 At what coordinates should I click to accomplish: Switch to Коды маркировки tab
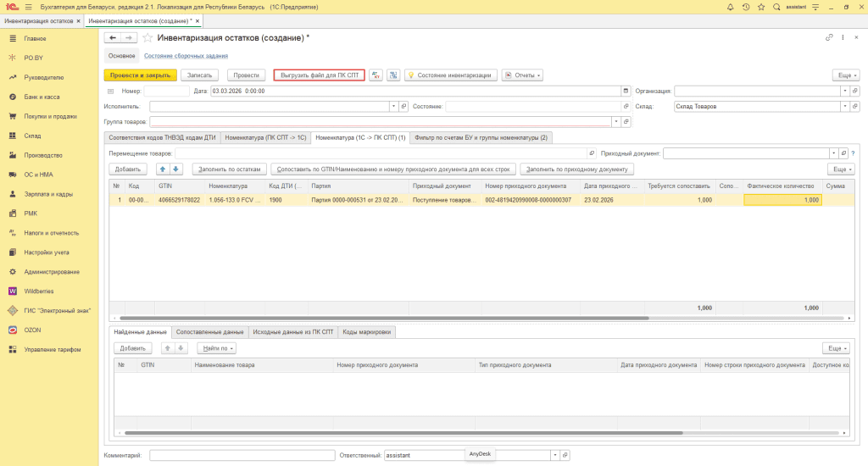(x=366, y=332)
